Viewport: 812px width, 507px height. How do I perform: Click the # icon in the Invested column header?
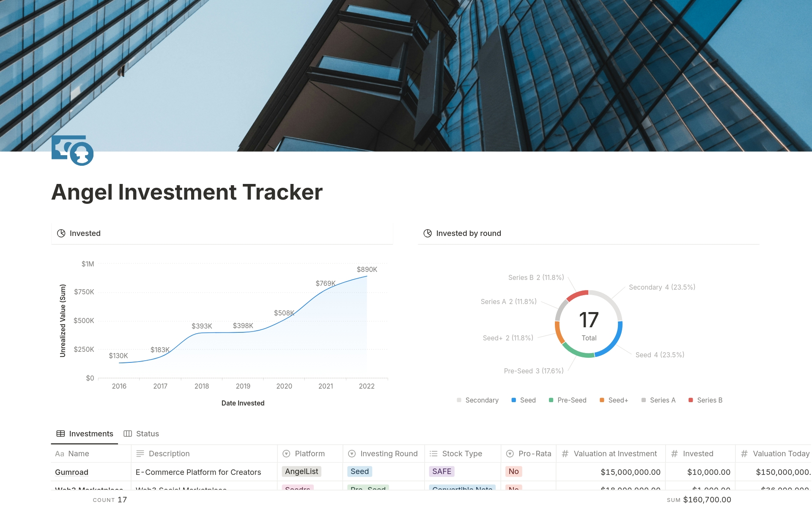[x=675, y=453]
